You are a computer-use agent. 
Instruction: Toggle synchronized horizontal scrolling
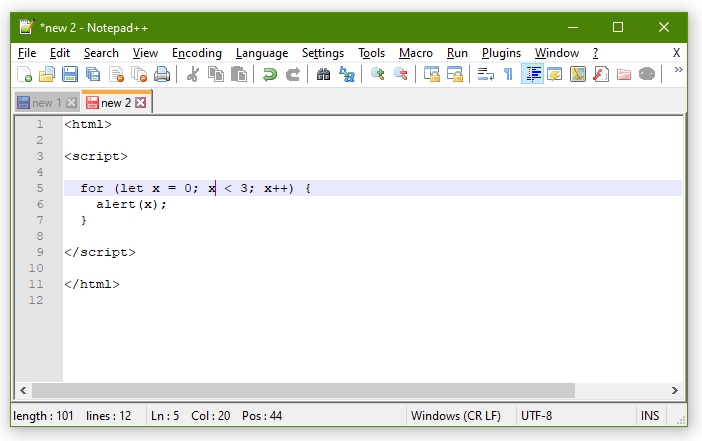454,74
